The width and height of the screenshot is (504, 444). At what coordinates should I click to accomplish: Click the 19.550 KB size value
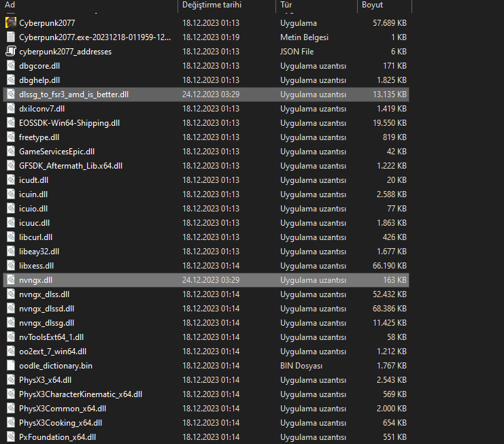pos(390,123)
